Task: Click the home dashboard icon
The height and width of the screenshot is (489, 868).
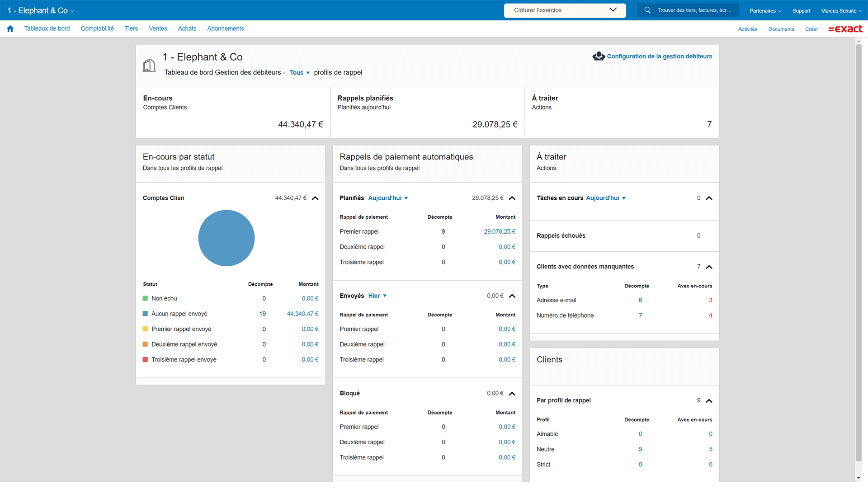Action: pyautogui.click(x=9, y=28)
